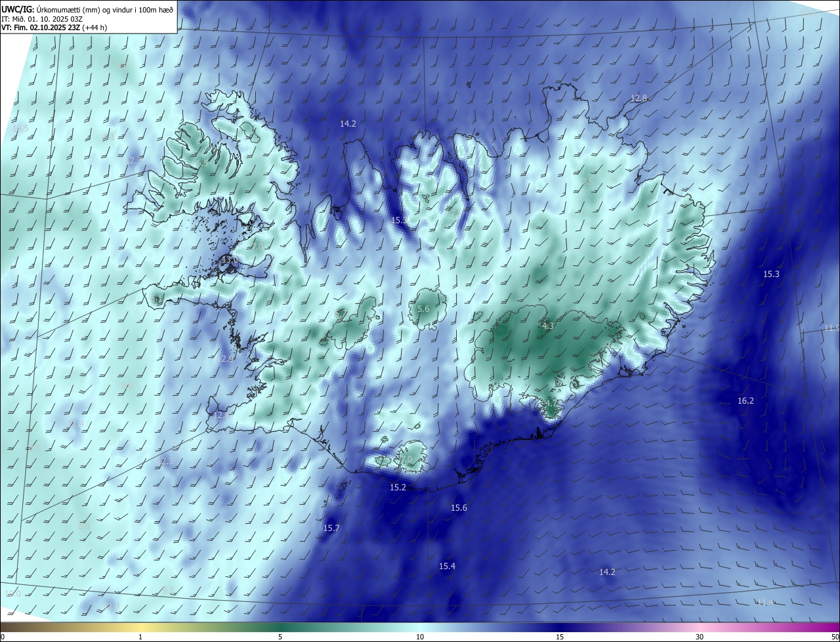Viewport: 840px width, 642px height.
Task: Click the 30 tick on the colour scale
Action: click(700, 637)
